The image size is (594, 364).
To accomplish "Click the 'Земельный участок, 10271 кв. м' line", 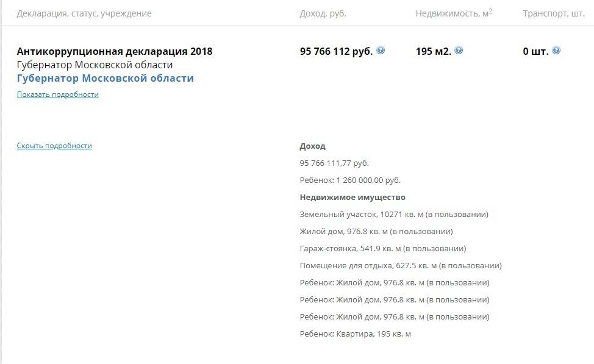I will point(394,215).
